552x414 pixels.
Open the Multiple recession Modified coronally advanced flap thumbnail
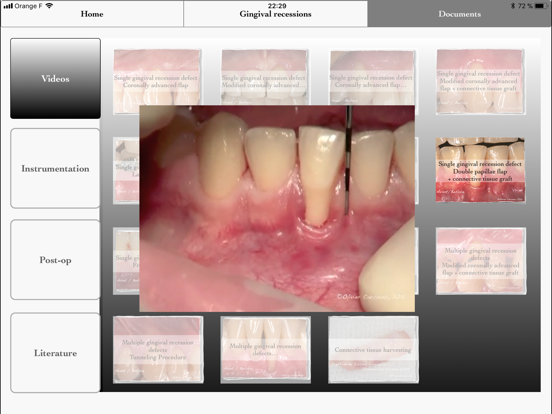(481, 261)
